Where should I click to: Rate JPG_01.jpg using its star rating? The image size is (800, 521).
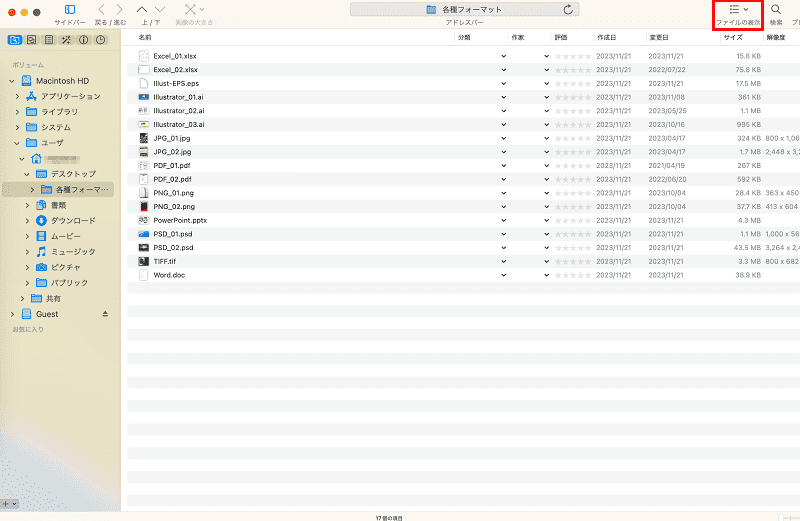coord(573,138)
